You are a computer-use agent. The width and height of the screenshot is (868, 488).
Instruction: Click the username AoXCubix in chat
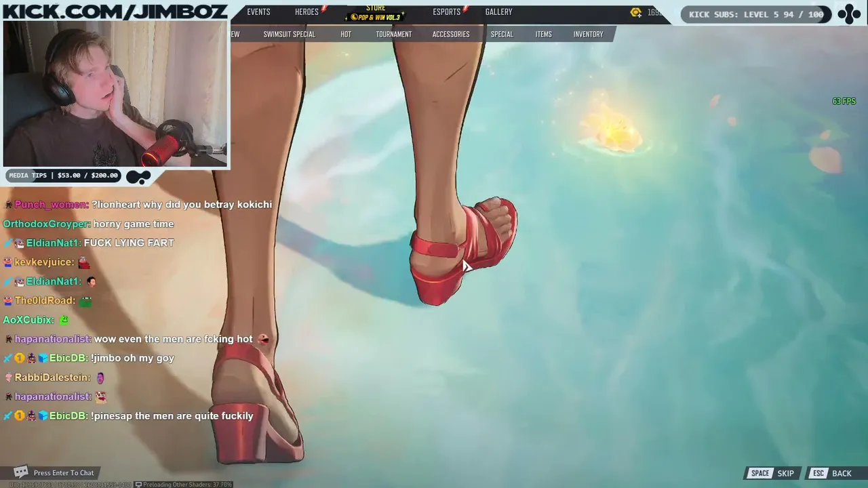(28, 320)
